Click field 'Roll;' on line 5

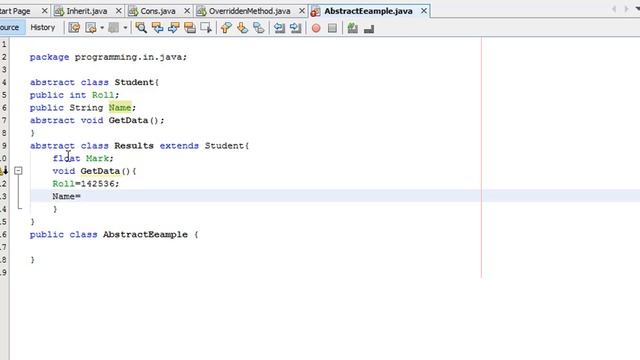click(105, 95)
